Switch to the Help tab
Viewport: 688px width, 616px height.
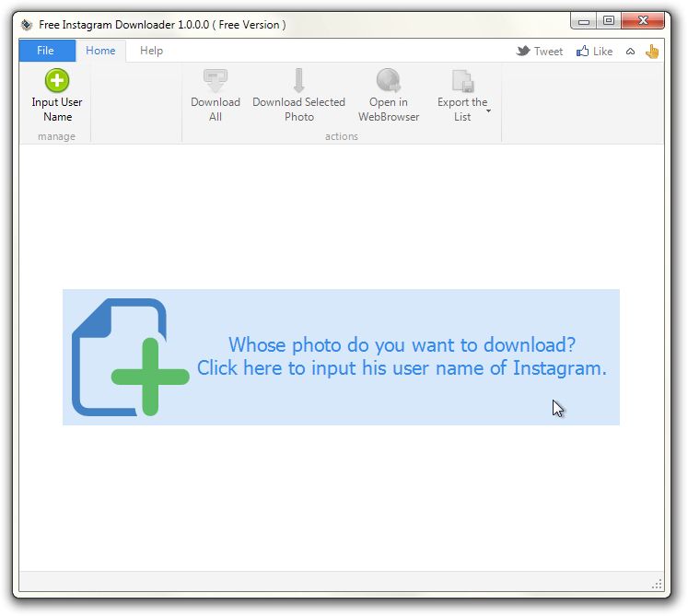tap(151, 51)
